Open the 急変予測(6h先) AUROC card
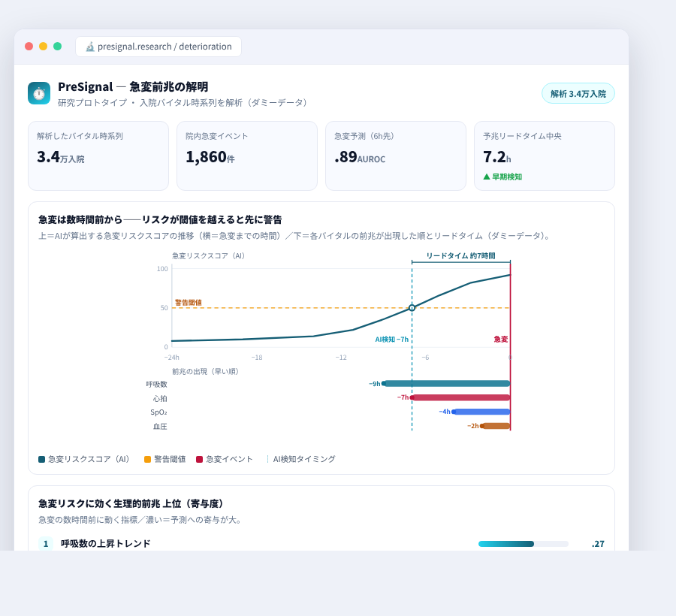676x616 pixels. coord(396,156)
